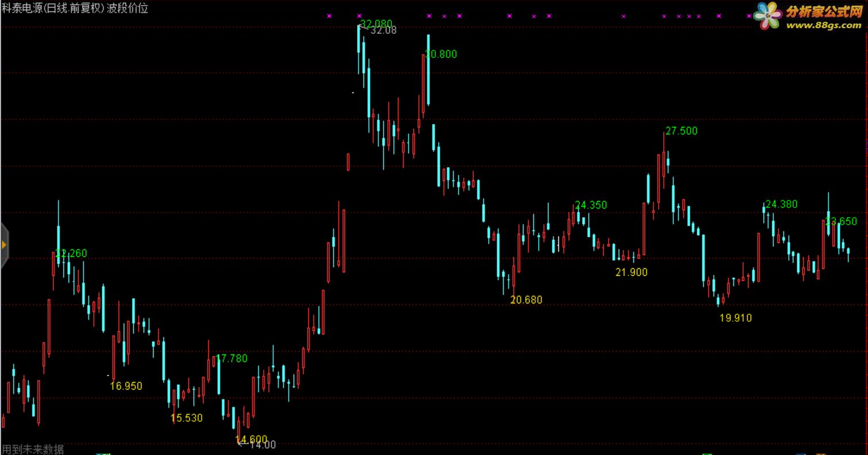Click the chart title 科泰电源(日线.前复权)
The width and height of the screenshot is (868, 455).
(53, 8)
